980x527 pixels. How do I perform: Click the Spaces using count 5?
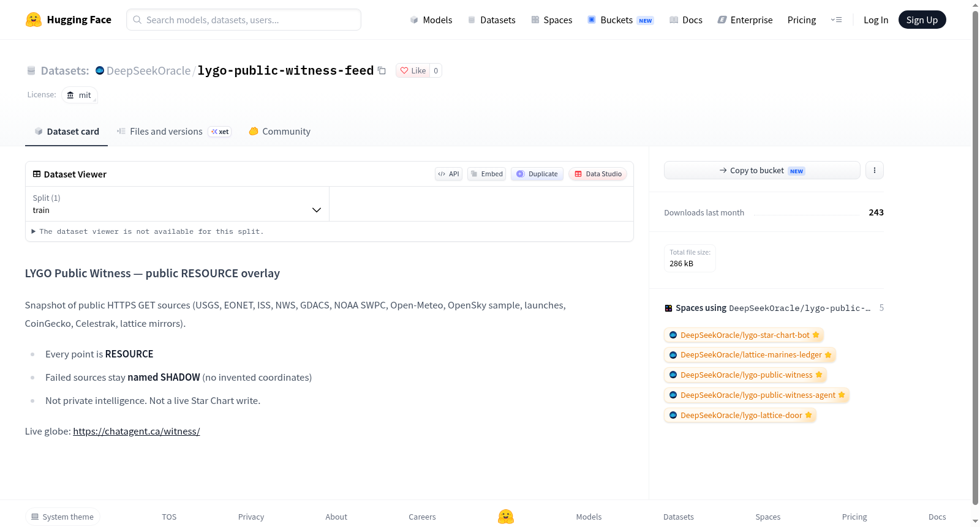tap(881, 308)
